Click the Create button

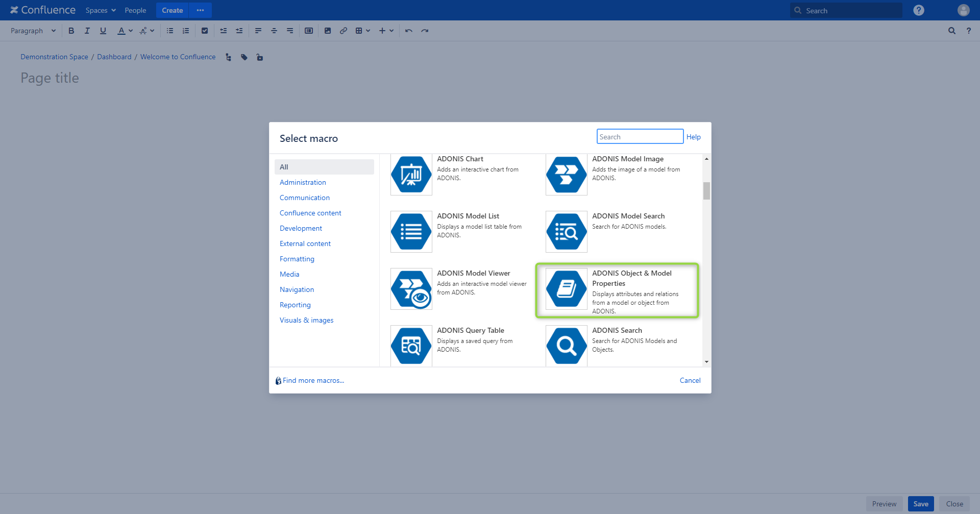click(x=173, y=10)
